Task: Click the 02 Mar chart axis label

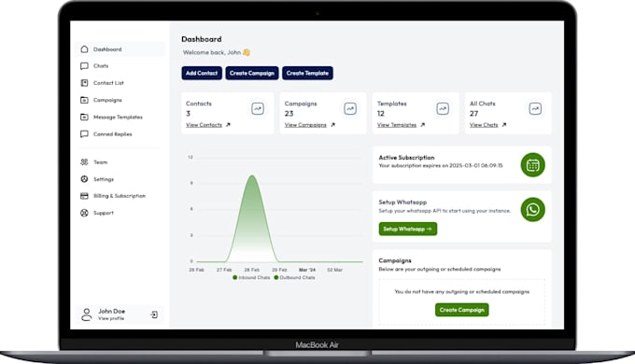Action: (335, 270)
